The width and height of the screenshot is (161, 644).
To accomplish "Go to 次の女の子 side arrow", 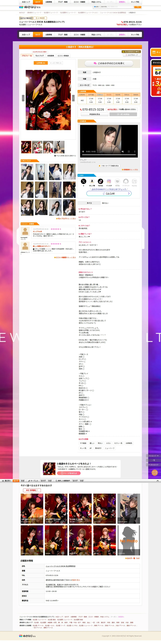I will pos(153,456).
